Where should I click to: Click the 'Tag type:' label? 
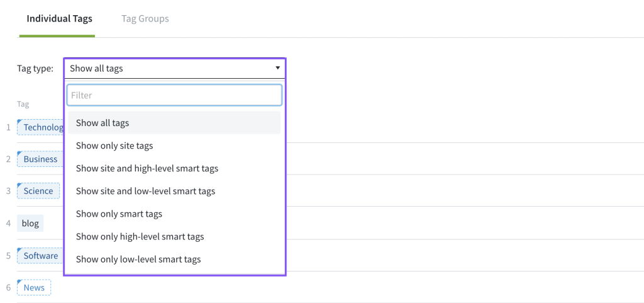pos(35,69)
